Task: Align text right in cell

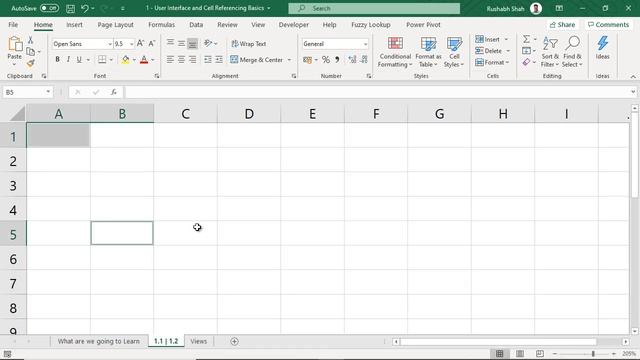Action: pos(193,60)
